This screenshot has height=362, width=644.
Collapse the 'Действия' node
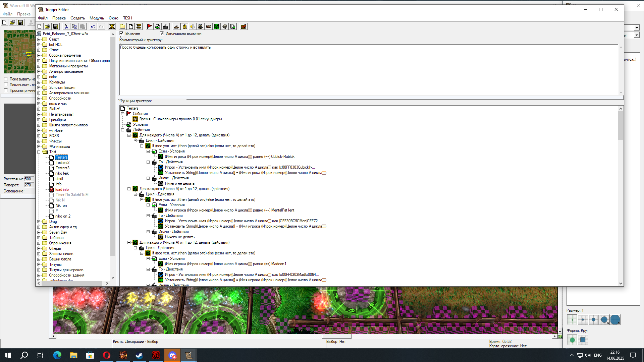(123, 130)
